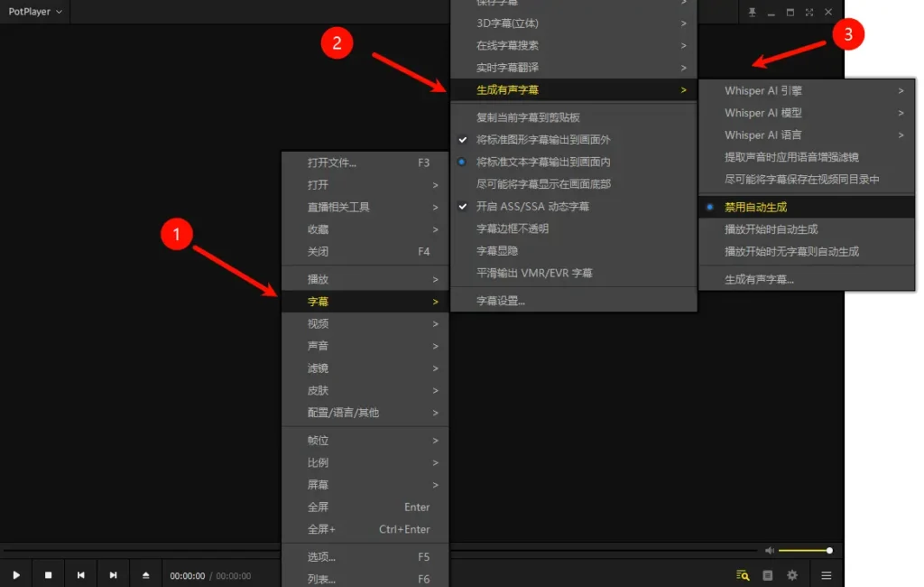Adjust the yellow volume slider
Screen dimensions: 924x587
click(x=805, y=550)
